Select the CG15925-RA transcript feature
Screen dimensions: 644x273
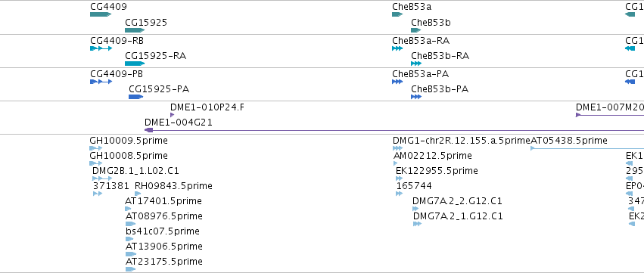(135, 64)
